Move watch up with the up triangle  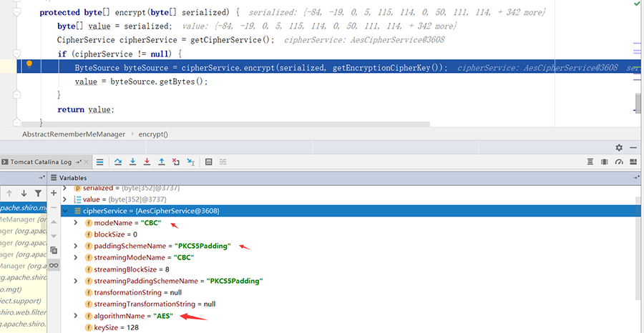pos(54,222)
